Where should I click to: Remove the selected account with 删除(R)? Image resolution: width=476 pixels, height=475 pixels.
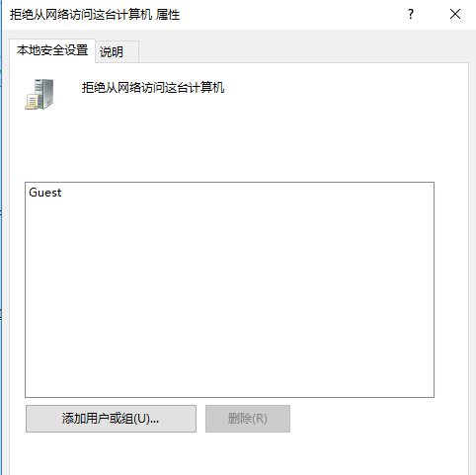coord(248,419)
